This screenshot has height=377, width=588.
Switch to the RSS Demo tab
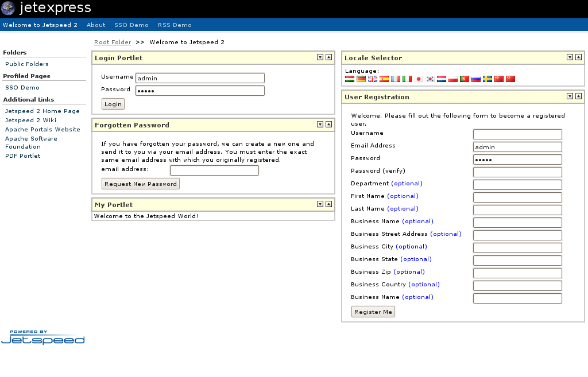[x=175, y=25]
